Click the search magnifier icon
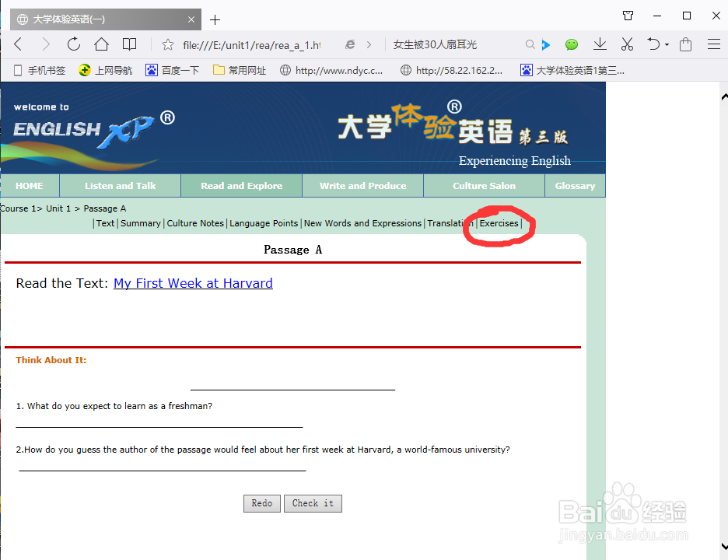This screenshot has height=560, width=728. pyautogui.click(x=530, y=44)
